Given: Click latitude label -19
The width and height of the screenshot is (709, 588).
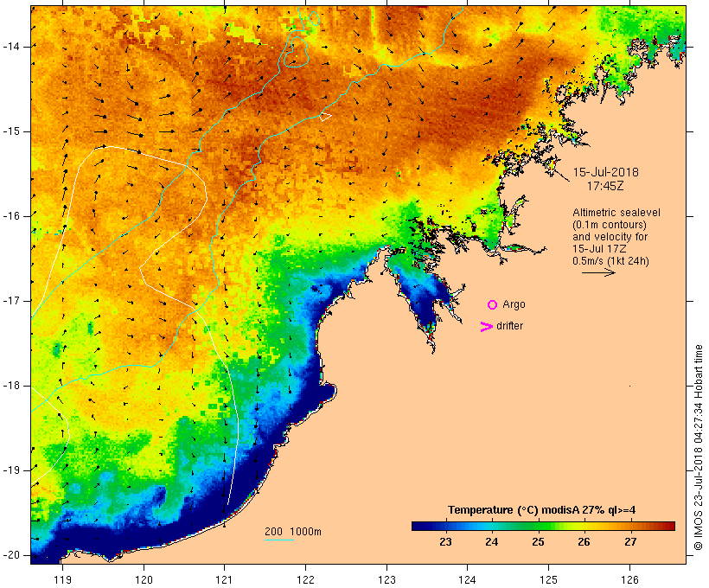Looking at the screenshot, I should click(10, 470).
